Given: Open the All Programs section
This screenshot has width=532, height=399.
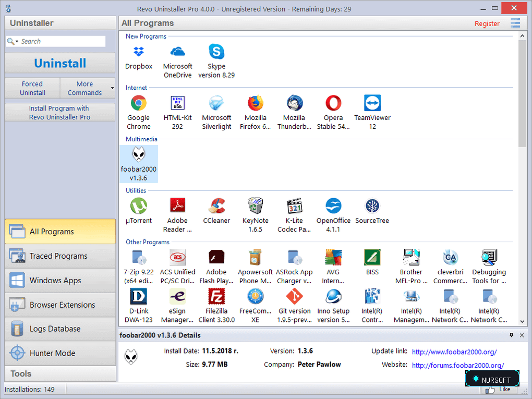Looking at the screenshot, I should tap(60, 232).
